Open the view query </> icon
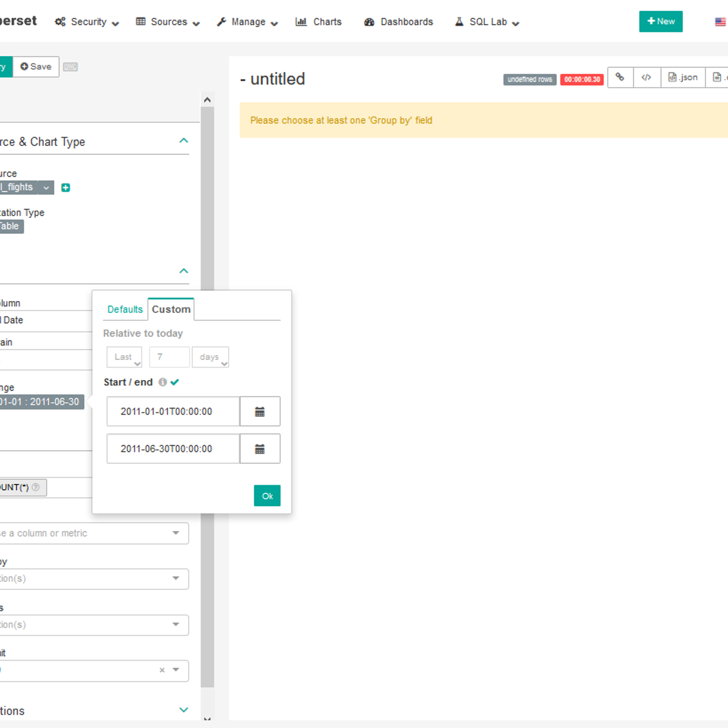Screen dimensions: 728x728 (647, 77)
